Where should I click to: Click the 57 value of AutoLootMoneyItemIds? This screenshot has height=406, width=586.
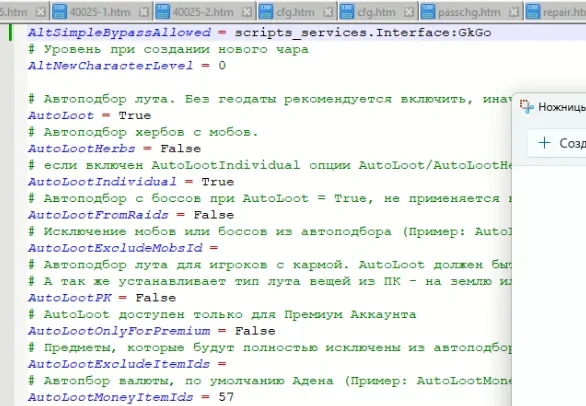226,397
